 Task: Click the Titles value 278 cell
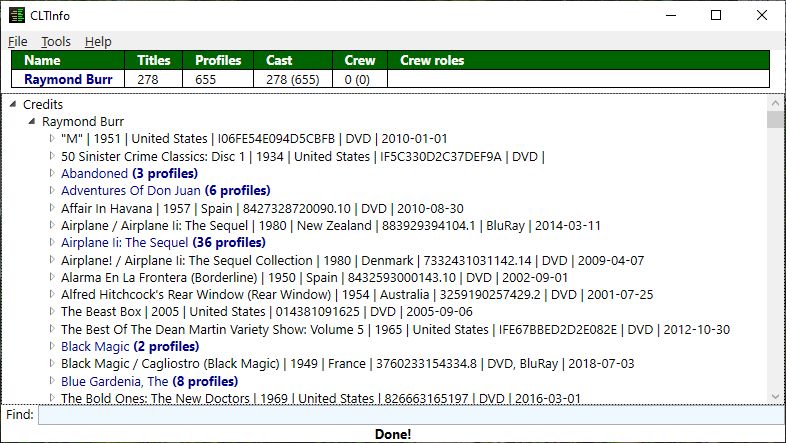point(153,79)
